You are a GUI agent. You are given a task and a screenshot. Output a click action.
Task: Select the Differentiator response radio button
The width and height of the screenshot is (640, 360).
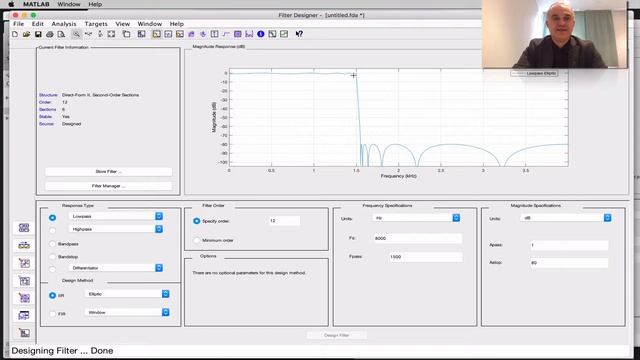[52, 269]
